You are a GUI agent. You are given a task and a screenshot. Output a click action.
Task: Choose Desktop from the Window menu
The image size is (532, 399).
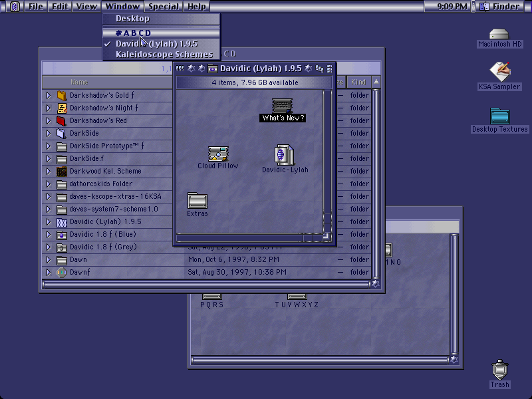pyautogui.click(x=162, y=19)
